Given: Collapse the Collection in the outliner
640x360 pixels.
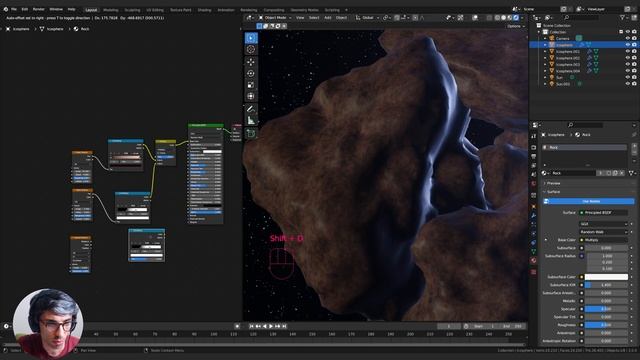Looking at the screenshot, I should pyautogui.click(x=539, y=32).
